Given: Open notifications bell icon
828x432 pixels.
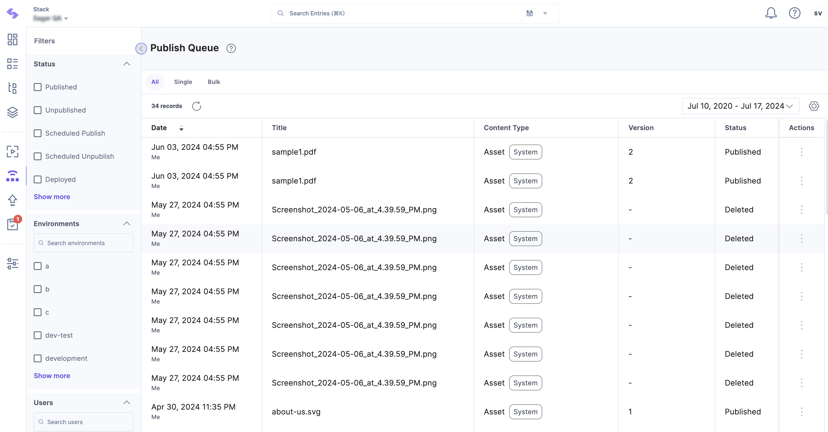Looking at the screenshot, I should click(771, 13).
